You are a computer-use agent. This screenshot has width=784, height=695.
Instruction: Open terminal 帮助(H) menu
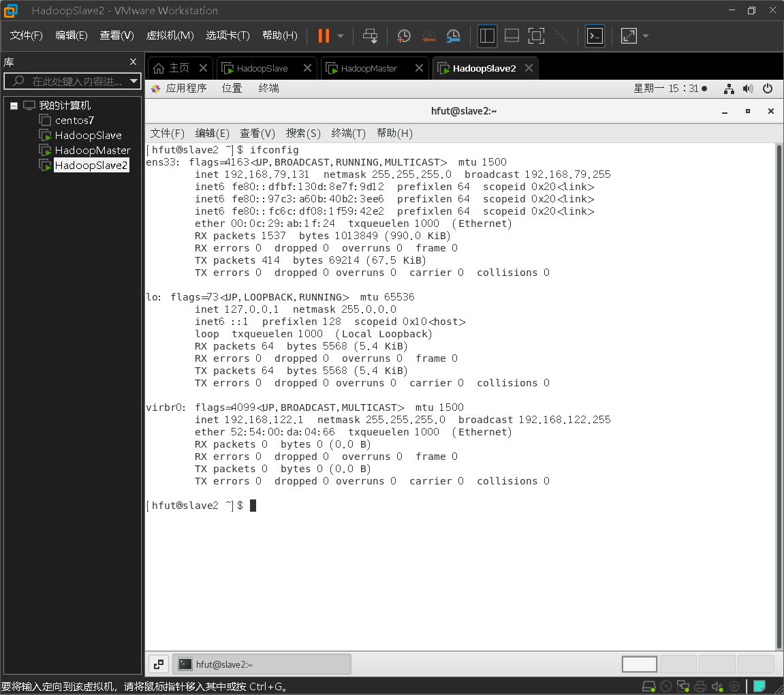click(394, 134)
